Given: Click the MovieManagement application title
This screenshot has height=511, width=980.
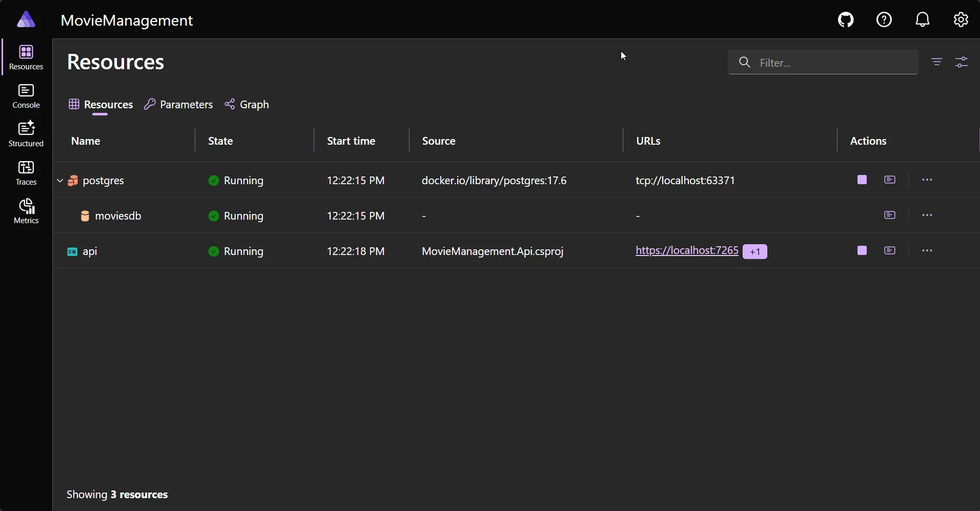Looking at the screenshot, I should tap(127, 21).
